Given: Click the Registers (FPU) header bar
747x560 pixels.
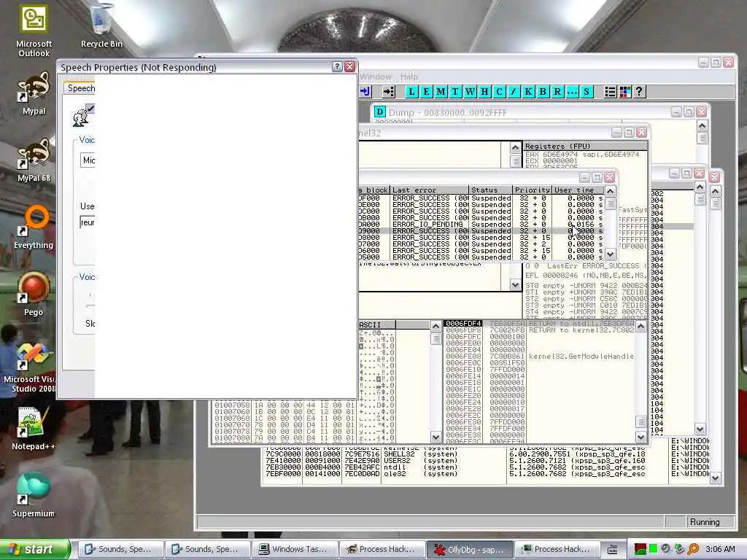Looking at the screenshot, I should click(586, 146).
